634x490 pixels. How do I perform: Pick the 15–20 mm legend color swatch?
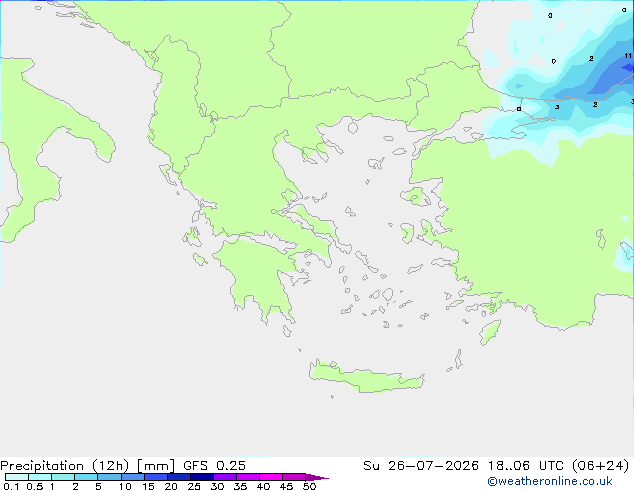[155, 477]
